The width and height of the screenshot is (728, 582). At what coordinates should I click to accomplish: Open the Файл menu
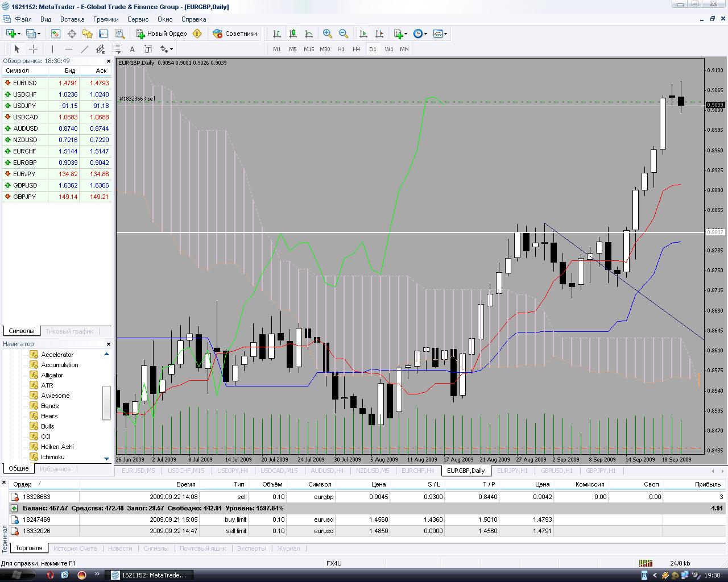pyautogui.click(x=23, y=19)
